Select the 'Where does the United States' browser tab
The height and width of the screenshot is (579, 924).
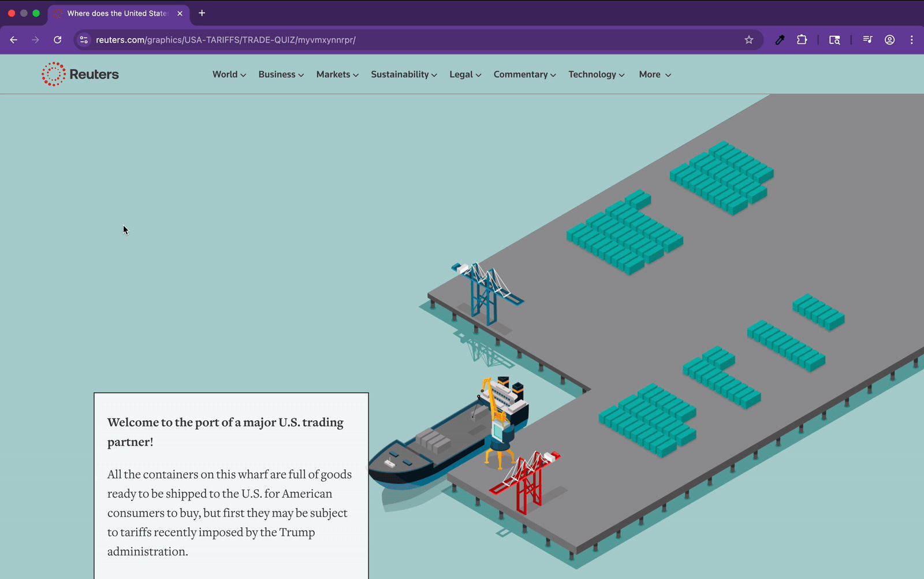pyautogui.click(x=115, y=13)
